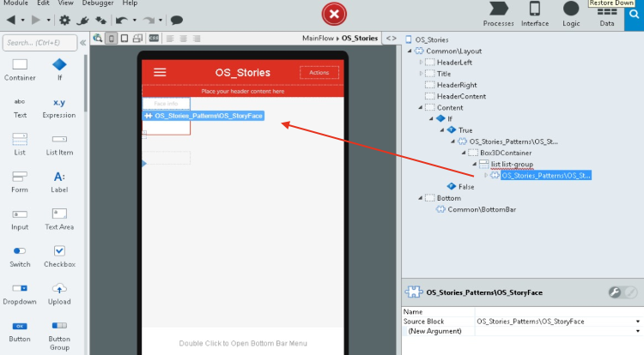
Task: Open the feedback speech bubble icon
Action: pos(176,20)
